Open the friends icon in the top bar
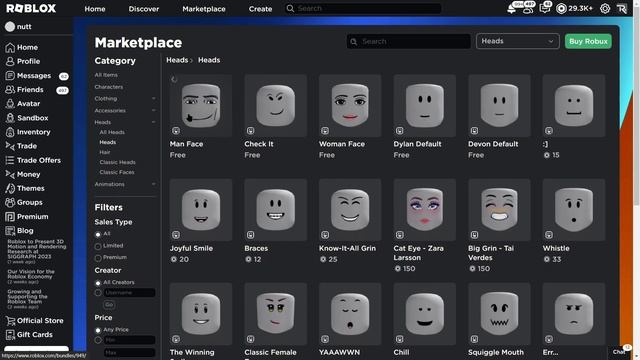Viewport: 640px width, 360px height. click(x=527, y=9)
